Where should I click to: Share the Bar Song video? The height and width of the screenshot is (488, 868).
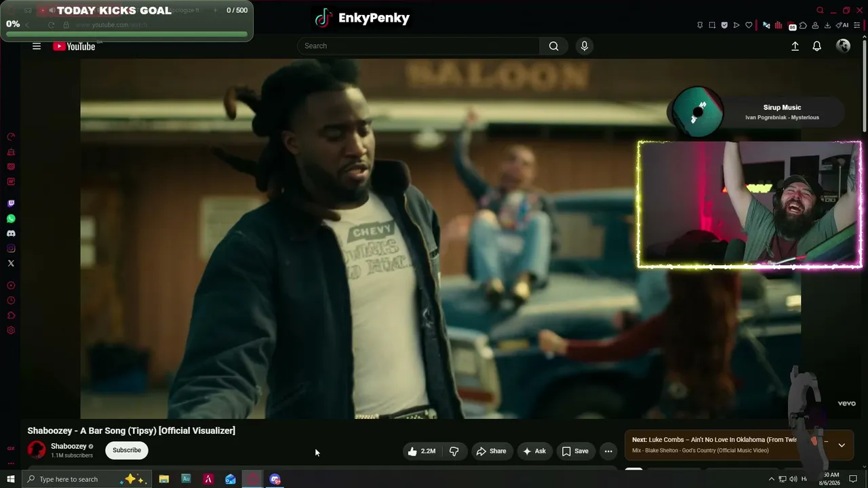point(491,451)
